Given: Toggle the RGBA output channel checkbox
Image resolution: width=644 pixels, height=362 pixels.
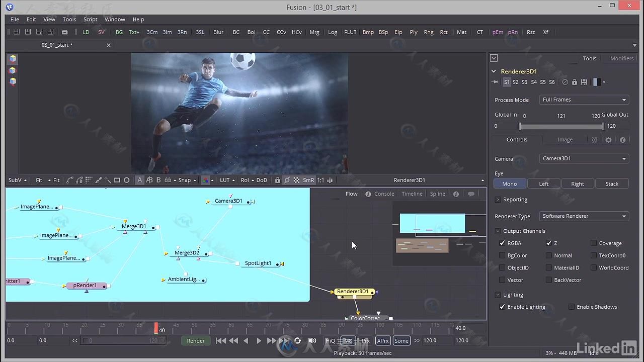Looking at the screenshot, I should (x=502, y=243).
